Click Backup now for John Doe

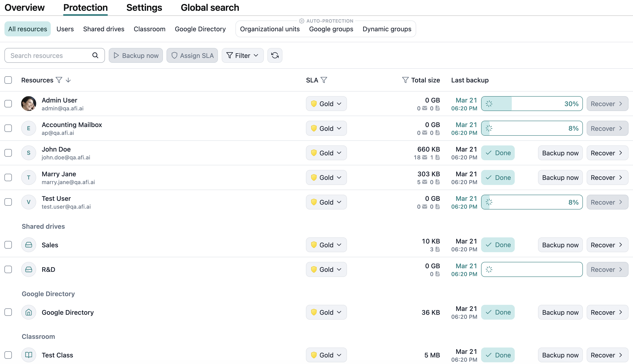tap(560, 153)
